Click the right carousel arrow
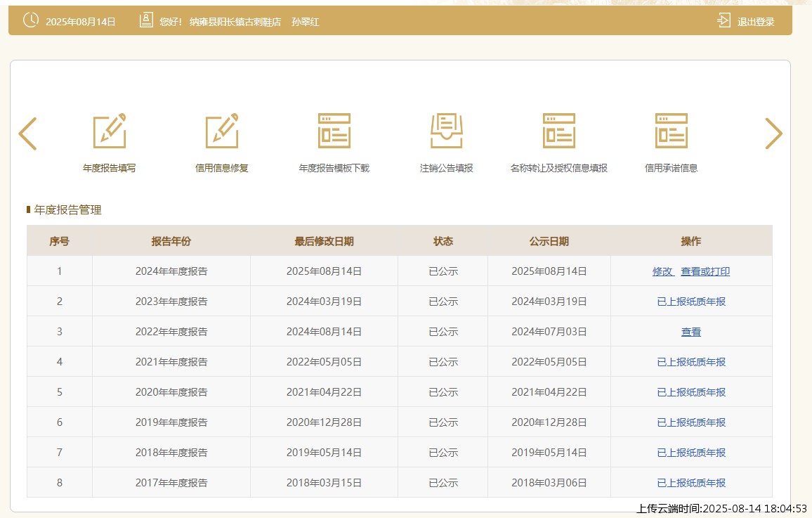This screenshot has width=812, height=518. 773,134
